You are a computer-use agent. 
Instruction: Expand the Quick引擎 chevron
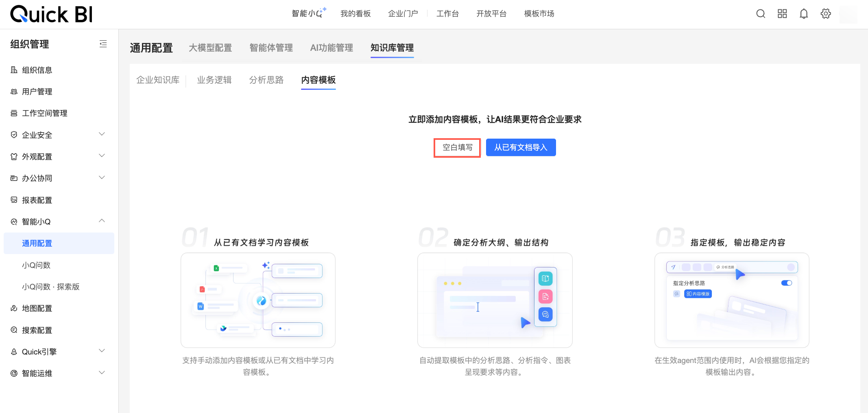[x=102, y=351]
